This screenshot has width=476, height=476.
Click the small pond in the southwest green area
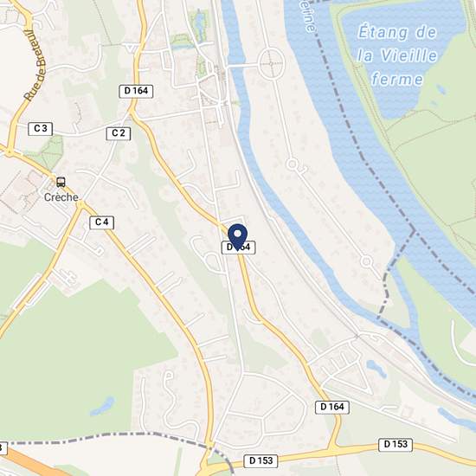point(103,406)
